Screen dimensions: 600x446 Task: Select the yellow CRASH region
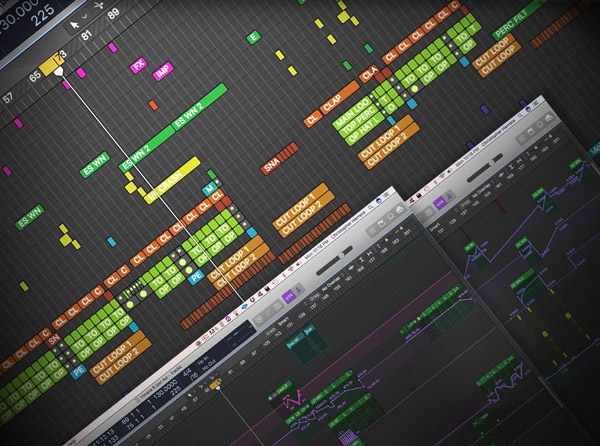click(x=172, y=180)
